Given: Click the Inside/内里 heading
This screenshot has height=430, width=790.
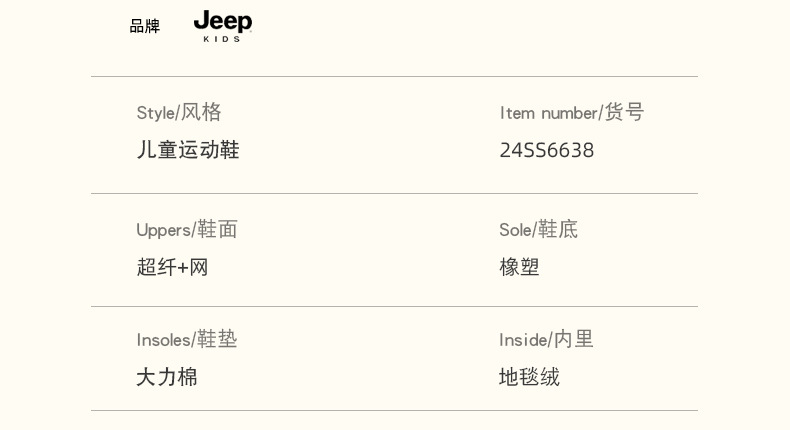Looking at the screenshot, I should tap(546, 339).
